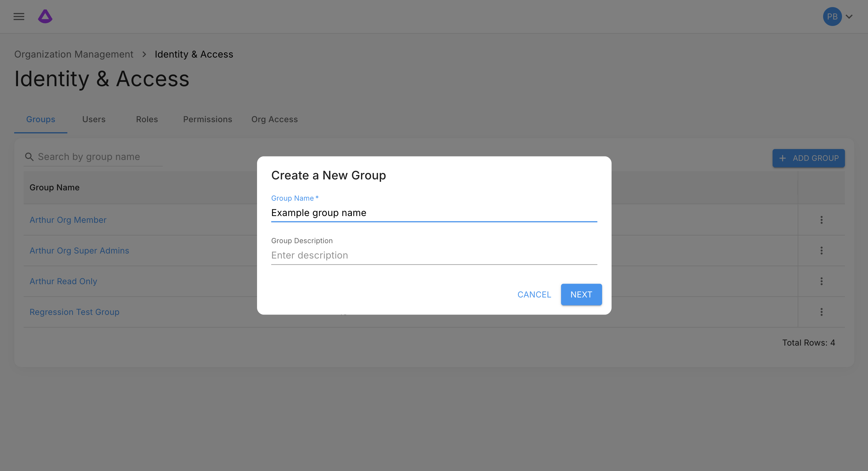Open options menu for Regression Test Group

(x=821, y=312)
